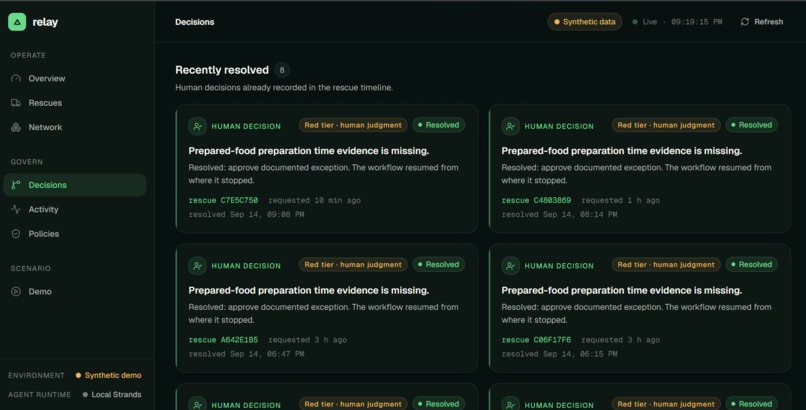The width and height of the screenshot is (806, 410).
Task: Click the relay logo icon
Action: pos(17,22)
